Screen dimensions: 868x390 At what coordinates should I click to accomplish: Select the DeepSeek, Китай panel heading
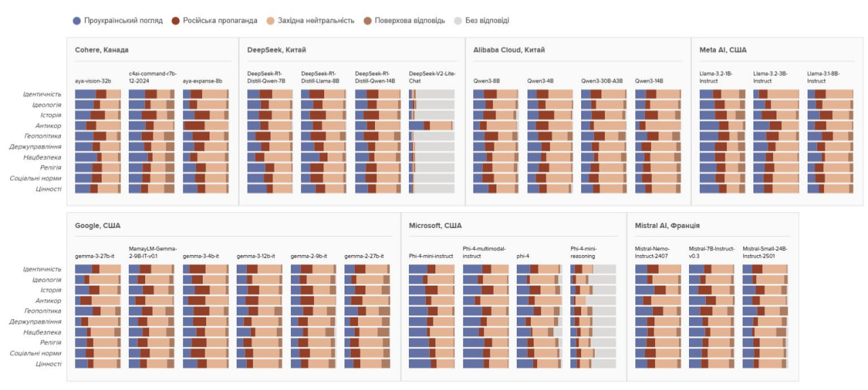(277, 50)
